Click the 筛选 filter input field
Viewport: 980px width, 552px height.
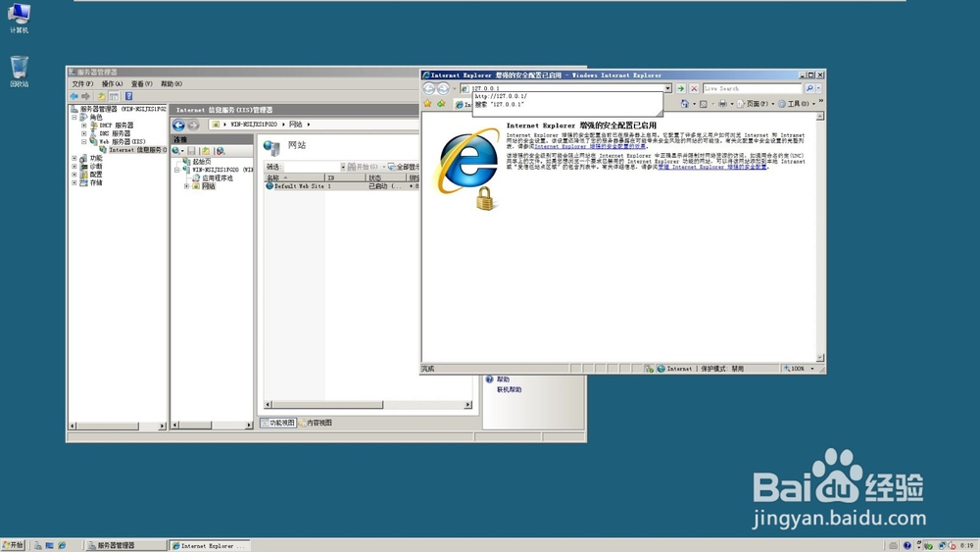click(312, 167)
